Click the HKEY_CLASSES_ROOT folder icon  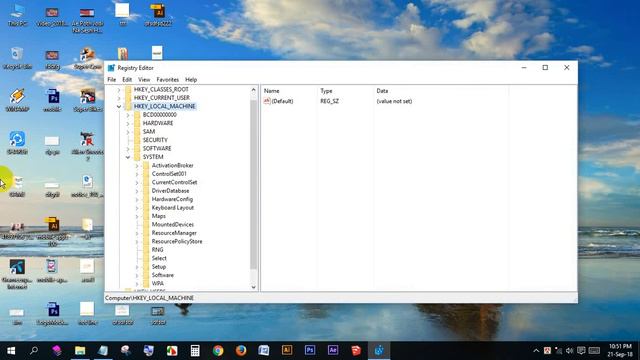pyautogui.click(x=128, y=89)
